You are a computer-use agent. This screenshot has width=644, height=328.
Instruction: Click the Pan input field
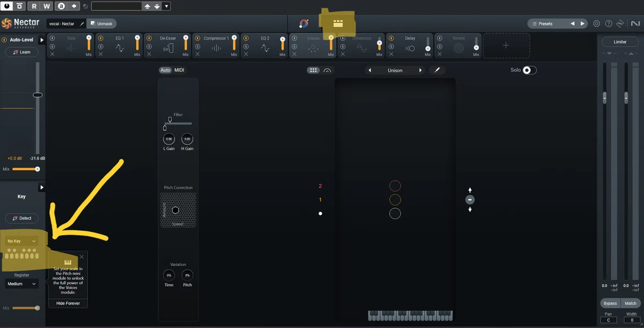609,320
